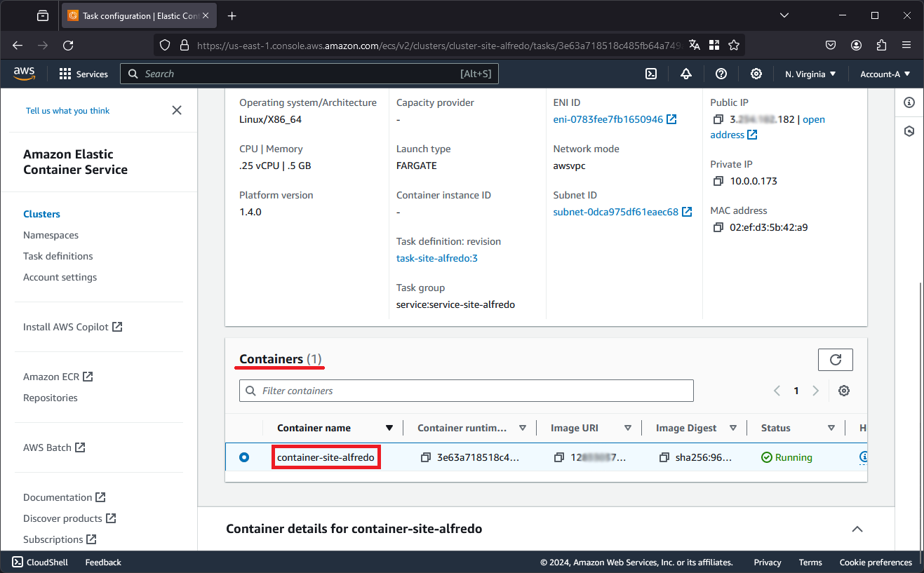Open Documentation link in sidebar

coord(64,497)
